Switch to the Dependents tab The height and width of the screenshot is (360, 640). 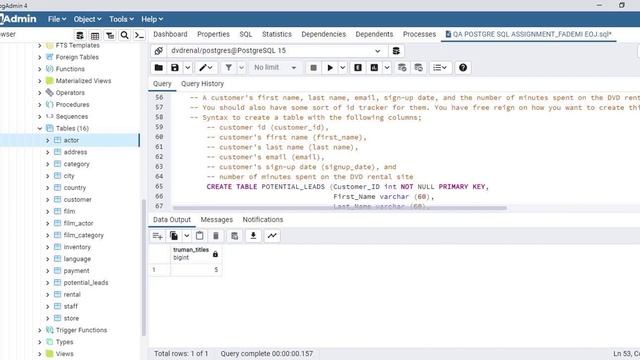coord(374,34)
